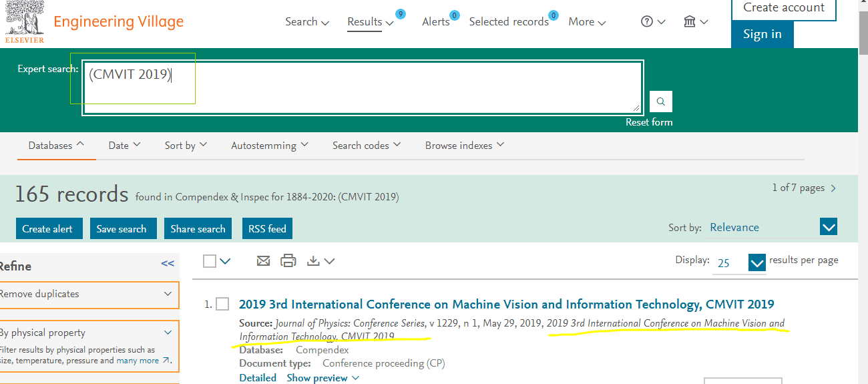Screen dimensions: 868x384
Task: Open the 'many more' external link
Action: point(143,361)
